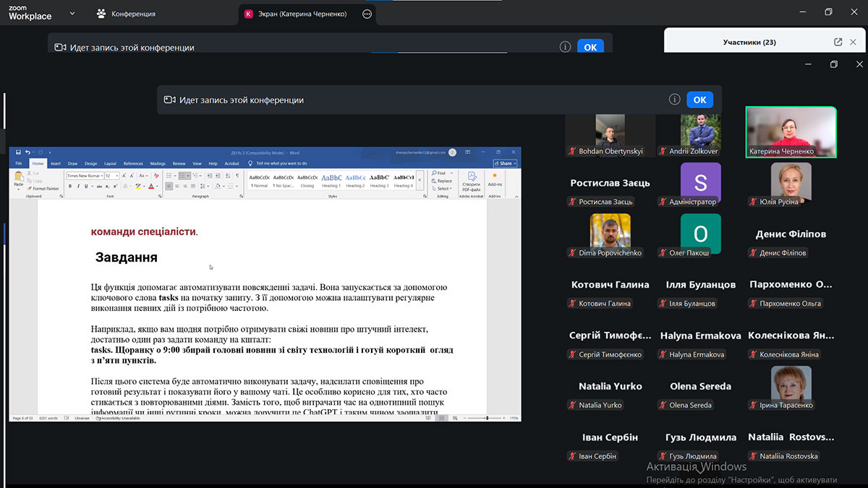
Task: Toggle Bold formatting in the Font group
Action: [x=70, y=186]
